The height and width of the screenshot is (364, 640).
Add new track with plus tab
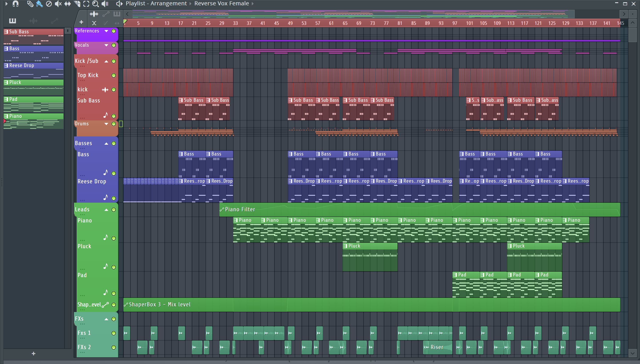coord(81,22)
